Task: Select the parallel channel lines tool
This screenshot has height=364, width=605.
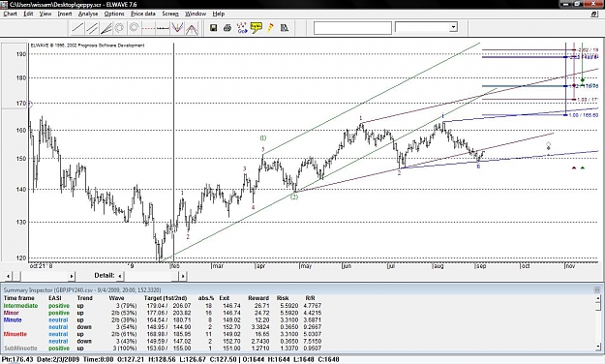Action: pyautogui.click(x=92, y=28)
